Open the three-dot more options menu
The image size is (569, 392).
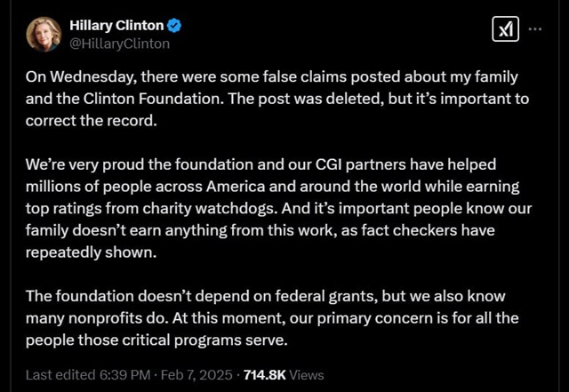pyautogui.click(x=535, y=28)
